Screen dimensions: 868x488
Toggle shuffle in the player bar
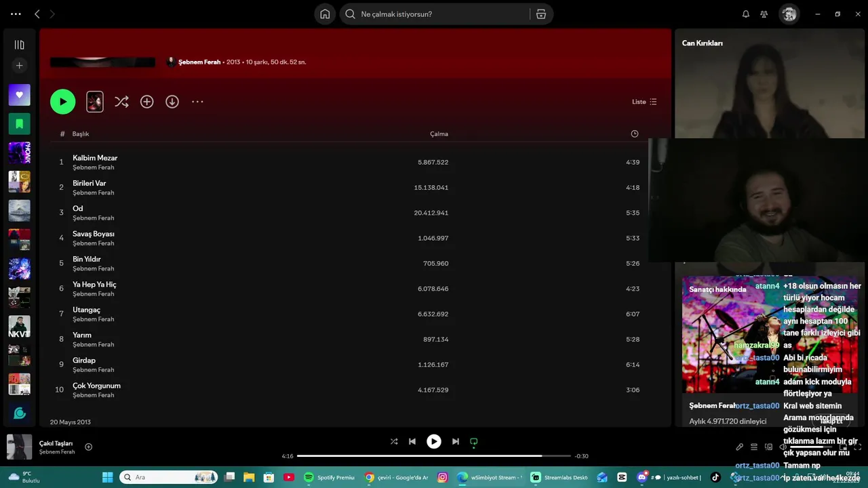point(394,441)
